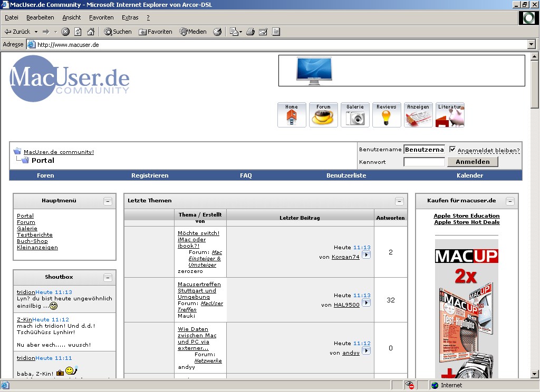Click the privacy report icon in status bar
This screenshot has width=540, height=392.
click(409, 385)
